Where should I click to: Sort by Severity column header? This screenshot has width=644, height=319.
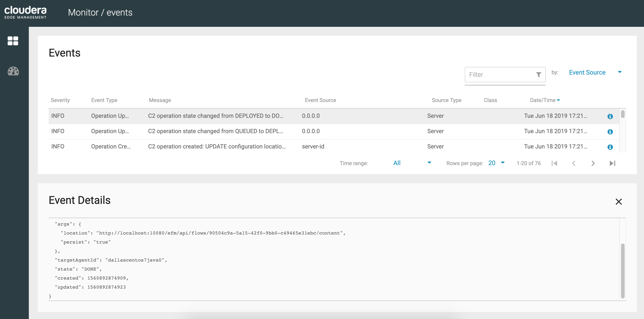coord(60,100)
